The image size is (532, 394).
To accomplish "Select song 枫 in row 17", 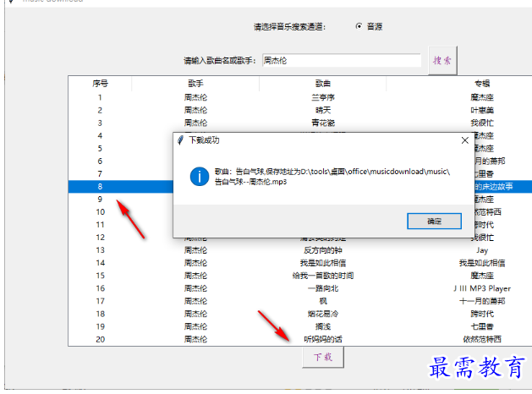I will [322, 301].
